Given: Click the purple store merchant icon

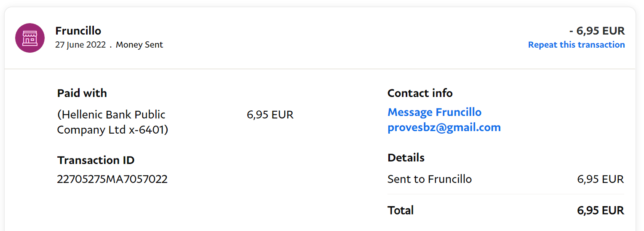Looking at the screenshot, I should click(30, 38).
